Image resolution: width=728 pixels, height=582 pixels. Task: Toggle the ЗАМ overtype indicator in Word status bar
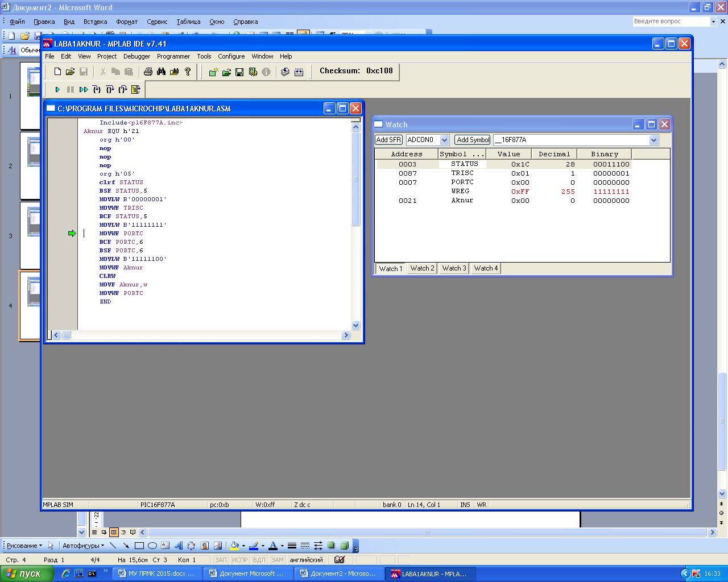277,560
